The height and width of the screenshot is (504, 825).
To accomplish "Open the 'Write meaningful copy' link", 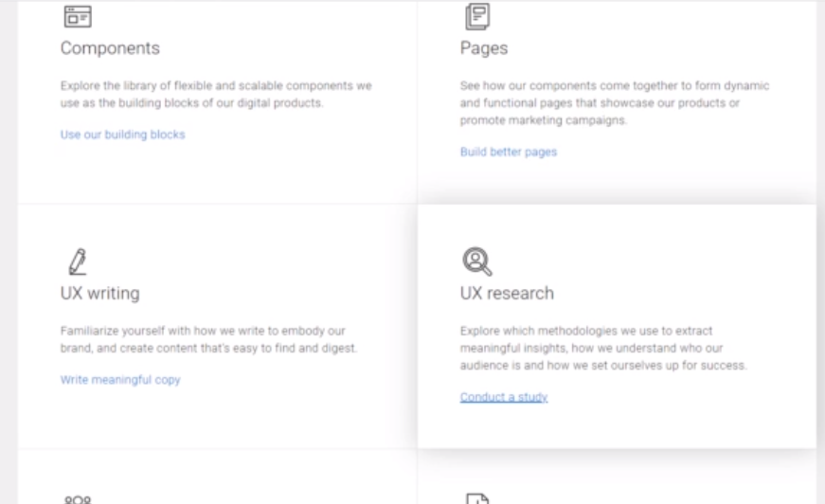I will [120, 380].
